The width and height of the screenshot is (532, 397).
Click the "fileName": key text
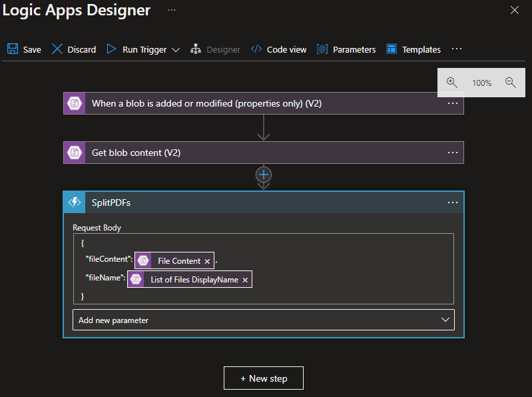(x=105, y=278)
